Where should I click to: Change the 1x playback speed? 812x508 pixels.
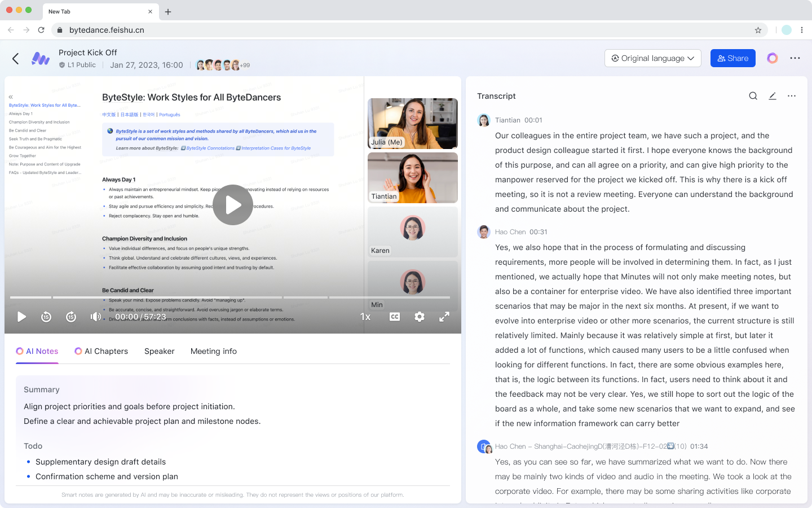coord(365,317)
